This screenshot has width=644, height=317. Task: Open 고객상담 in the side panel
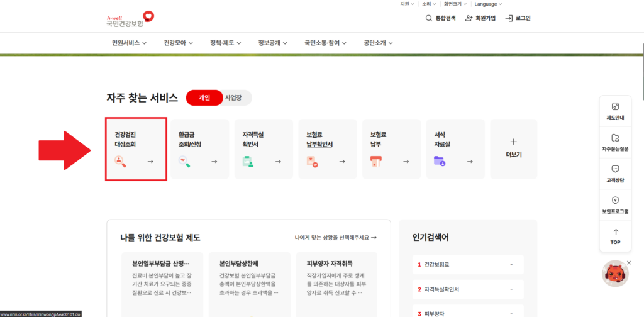point(615,174)
